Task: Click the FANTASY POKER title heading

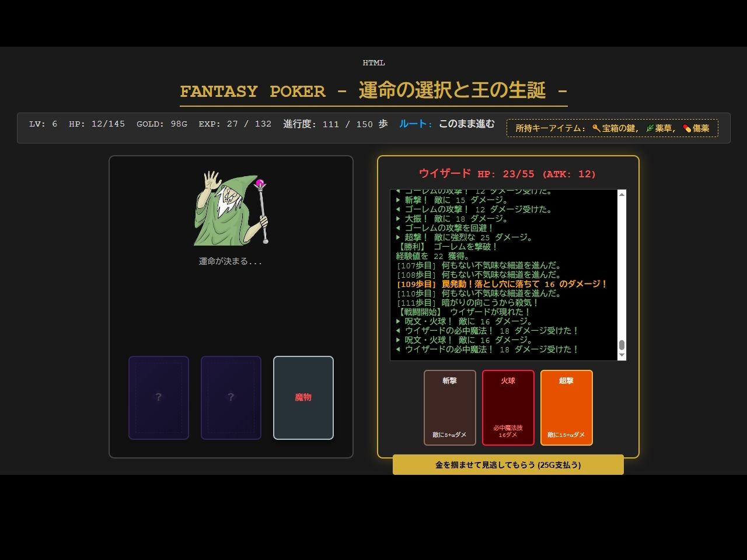Action: (373, 91)
